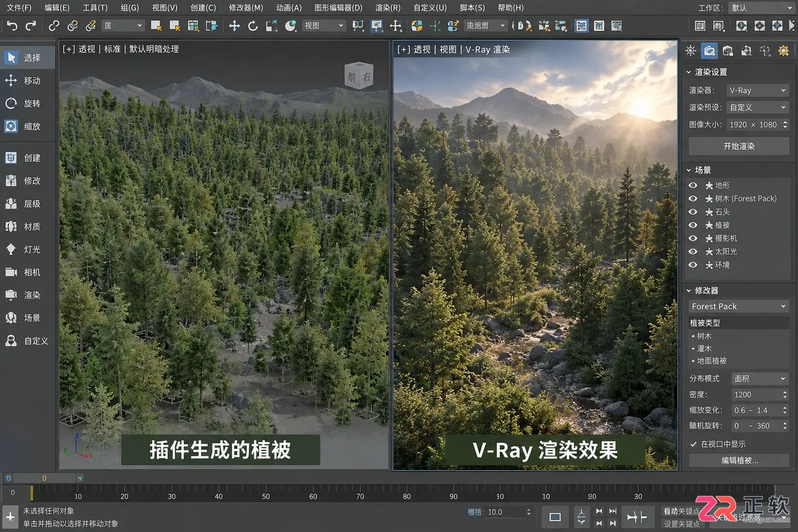Open the 动画(A) menu
Viewport: 798px width, 532px height.
point(289,8)
